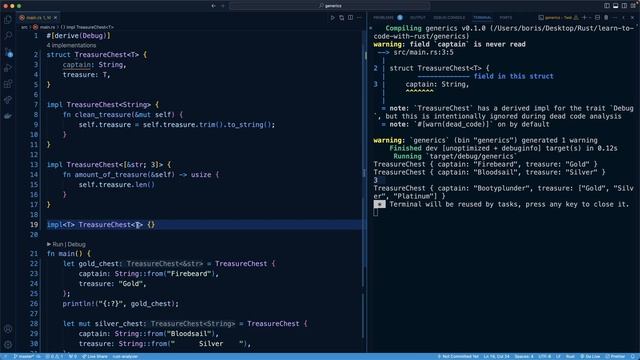Viewport: 640px width, 360px height.
Task: Maximize the panel size chevron
Action: tap(623, 18)
